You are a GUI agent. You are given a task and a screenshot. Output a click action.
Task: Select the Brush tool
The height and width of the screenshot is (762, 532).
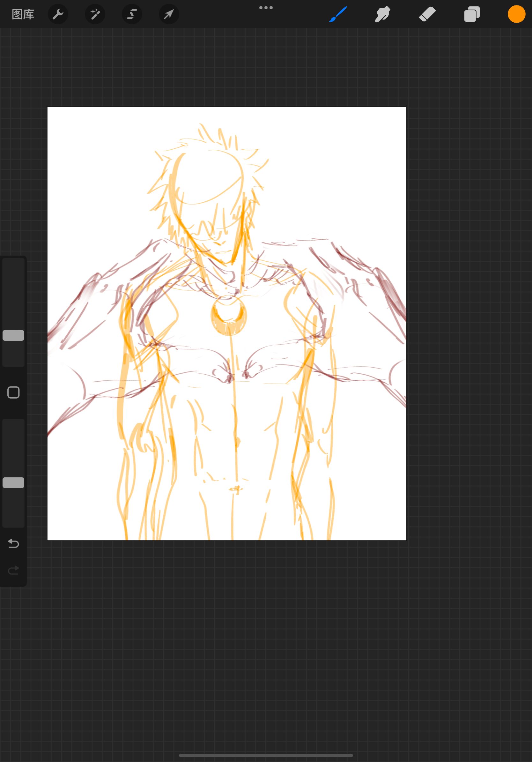click(338, 14)
